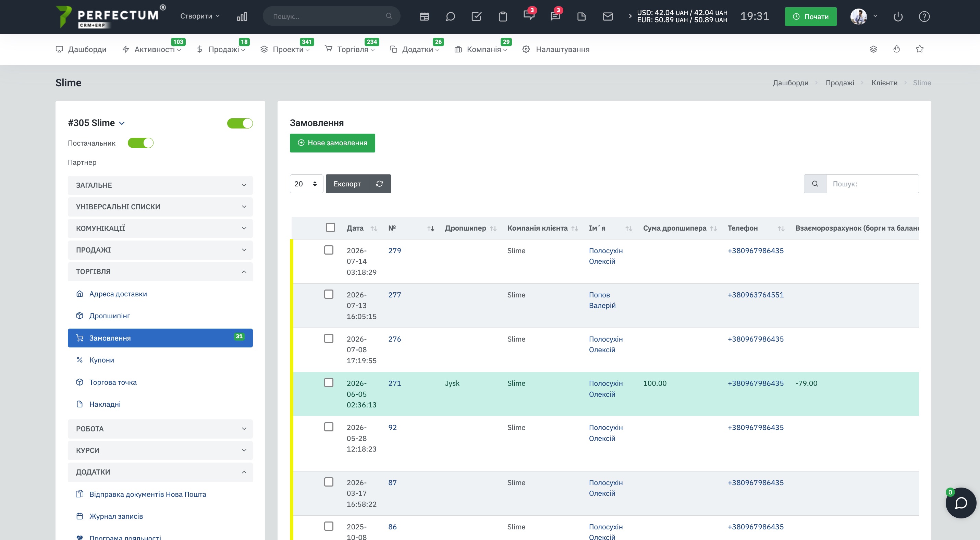Image resolution: width=980 pixels, height=540 pixels.
Task: Open the Компанія navigation menu
Action: [x=481, y=49]
